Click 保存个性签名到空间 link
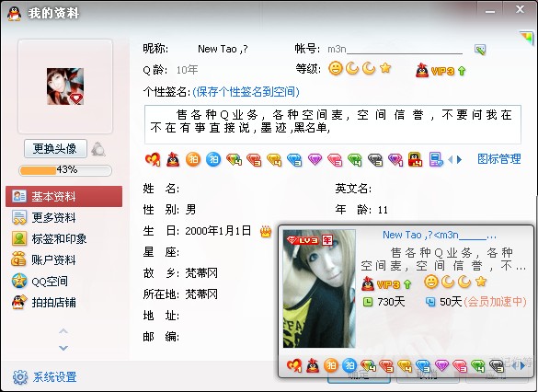 point(246,92)
